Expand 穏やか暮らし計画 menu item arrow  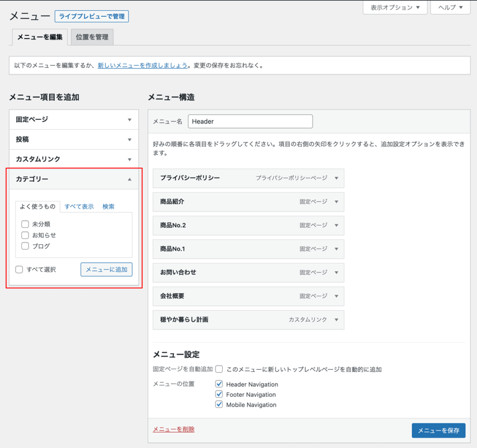pyautogui.click(x=336, y=319)
